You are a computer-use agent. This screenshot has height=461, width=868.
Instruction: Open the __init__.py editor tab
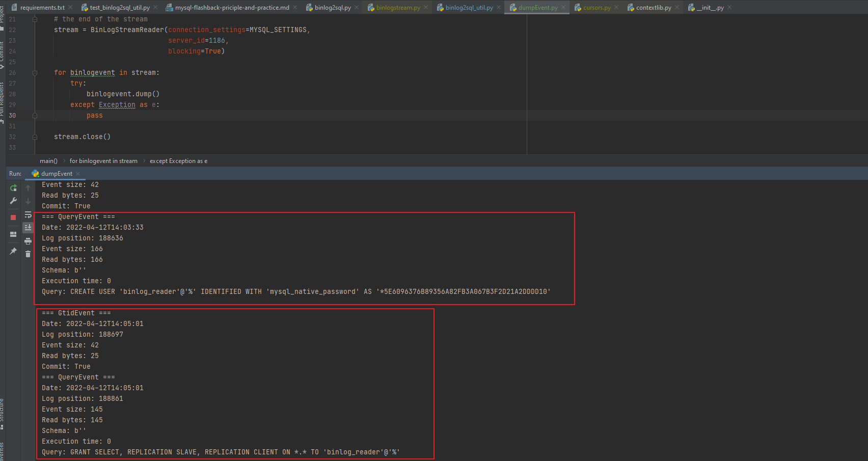coord(710,8)
